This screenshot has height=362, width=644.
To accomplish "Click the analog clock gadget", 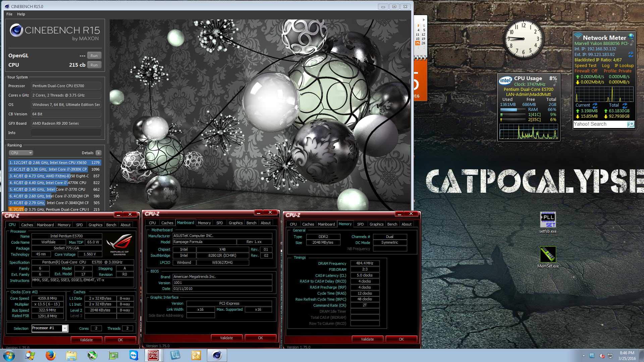I will 523,39.
